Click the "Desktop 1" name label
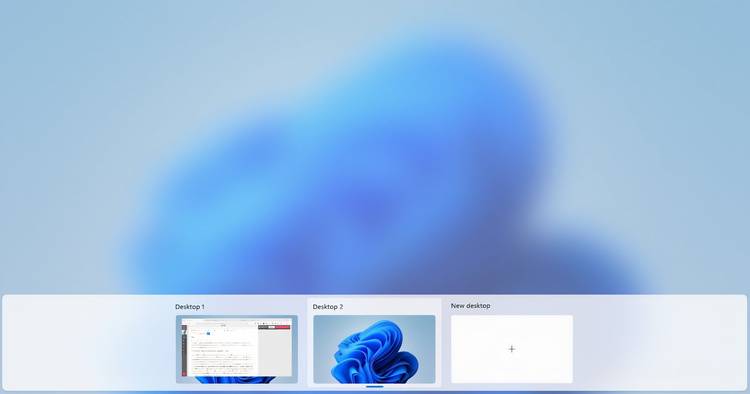 (x=189, y=307)
